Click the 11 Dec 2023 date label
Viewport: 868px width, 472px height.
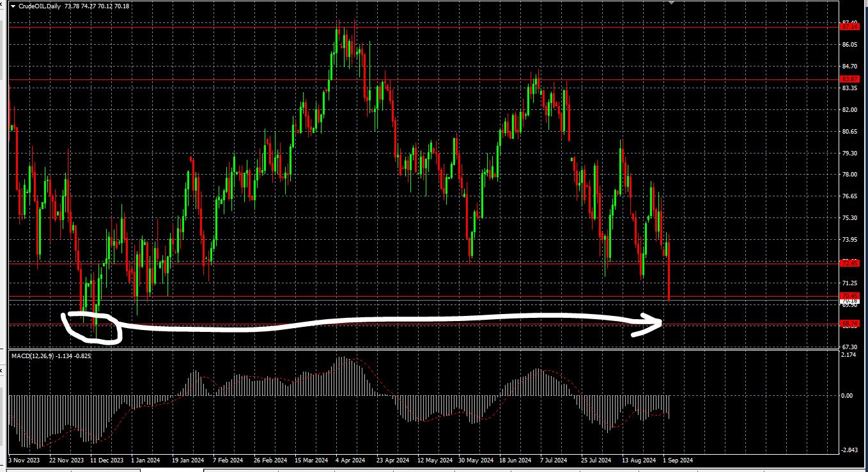(107, 460)
